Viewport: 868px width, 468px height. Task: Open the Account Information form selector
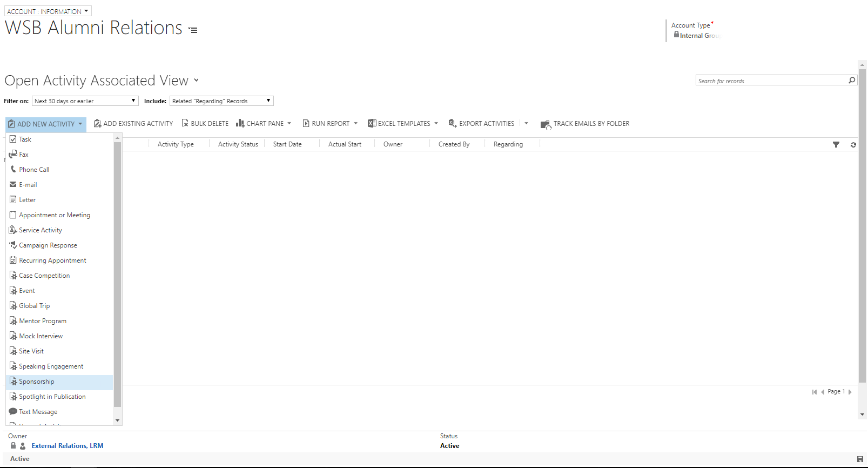tap(48, 11)
